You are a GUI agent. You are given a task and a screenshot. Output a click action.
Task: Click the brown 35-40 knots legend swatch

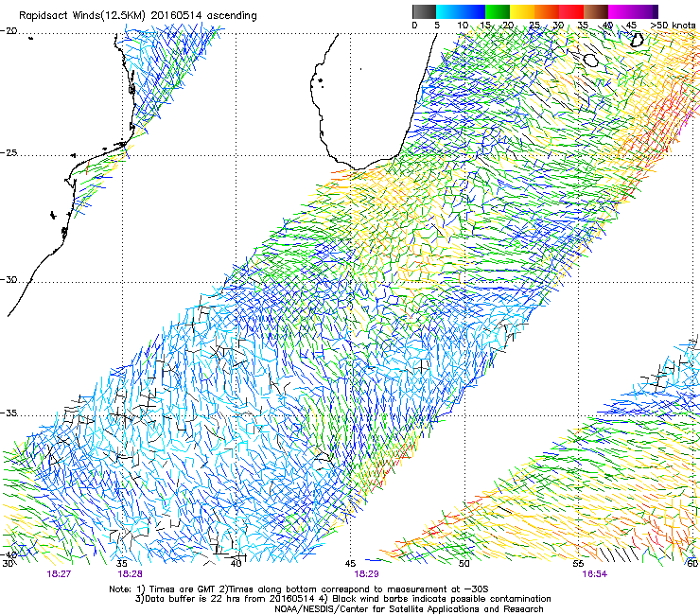596,11
